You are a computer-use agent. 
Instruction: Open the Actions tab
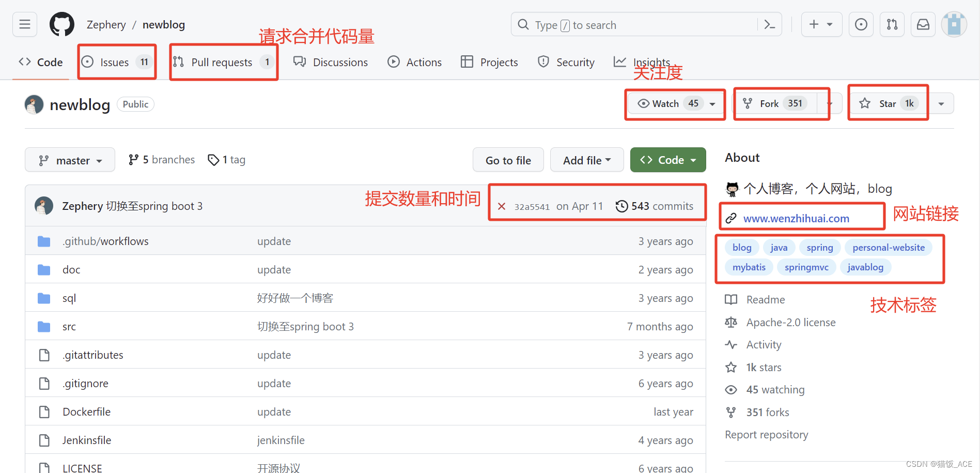pyautogui.click(x=415, y=62)
